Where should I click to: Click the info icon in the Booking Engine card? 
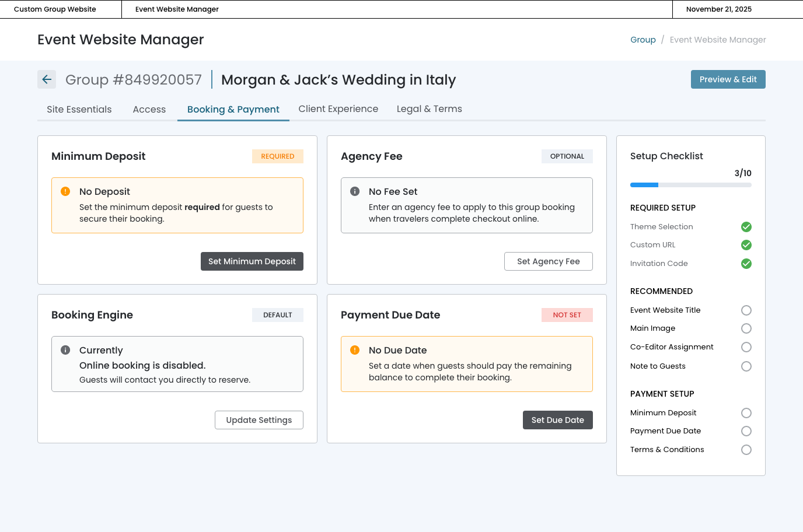click(x=65, y=350)
